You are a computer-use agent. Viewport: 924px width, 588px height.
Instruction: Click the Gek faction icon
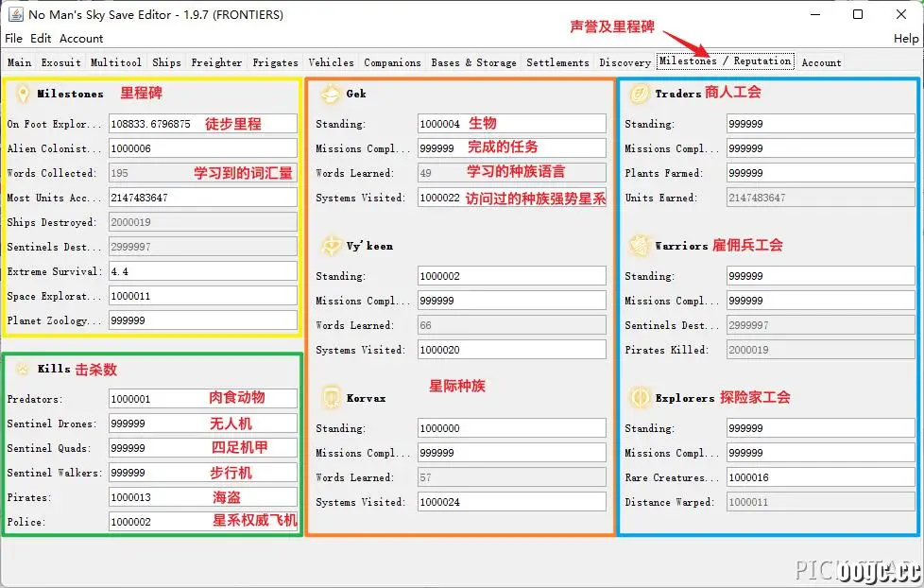click(332, 94)
